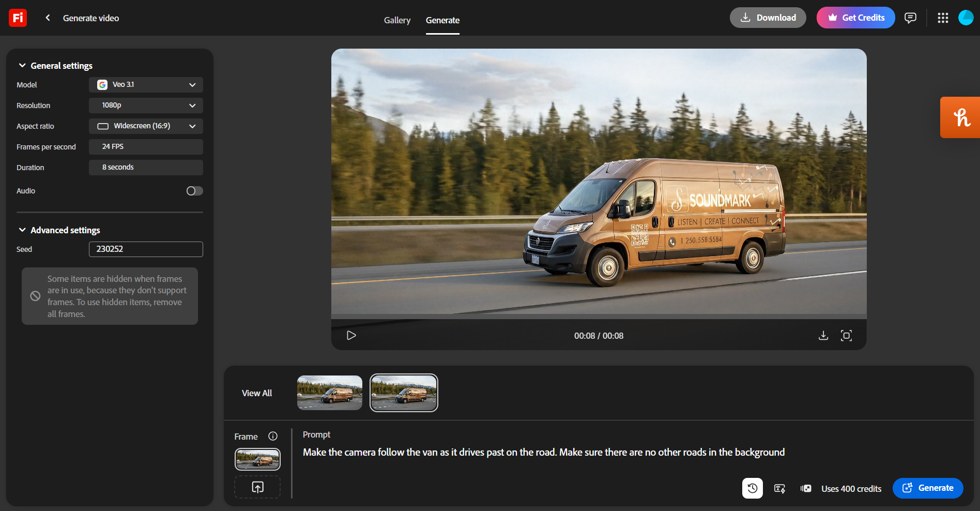Play the generated video
Image resolution: width=980 pixels, height=511 pixels.
351,336
